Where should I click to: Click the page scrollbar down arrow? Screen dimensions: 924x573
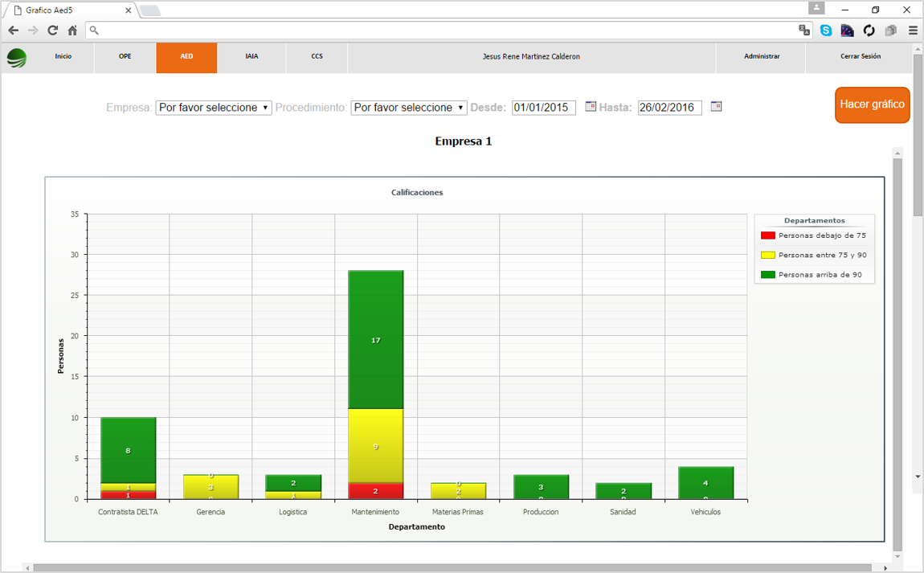click(918, 477)
